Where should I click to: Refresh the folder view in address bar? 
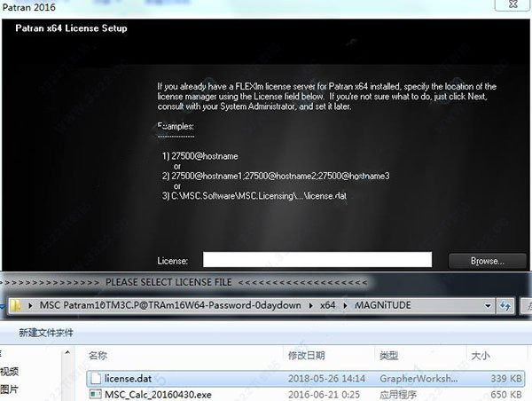(x=505, y=305)
